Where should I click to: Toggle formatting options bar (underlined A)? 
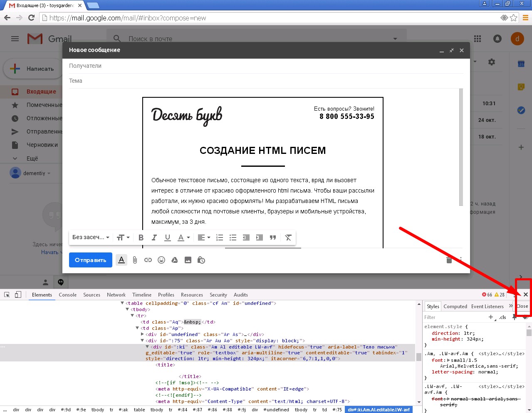click(x=121, y=260)
